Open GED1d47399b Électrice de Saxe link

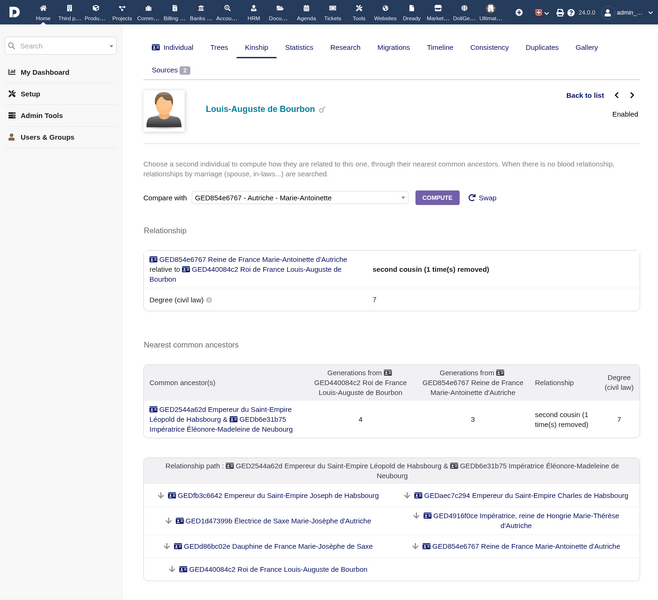coord(273,521)
